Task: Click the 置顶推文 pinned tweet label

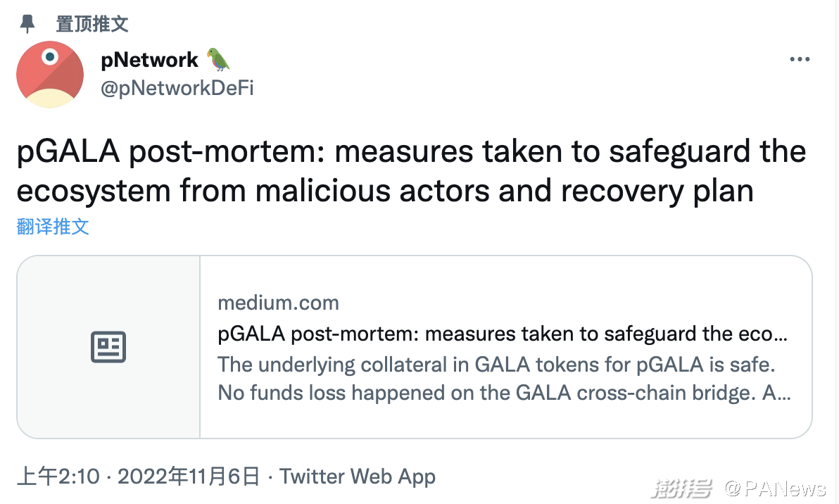Action: coord(92,24)
